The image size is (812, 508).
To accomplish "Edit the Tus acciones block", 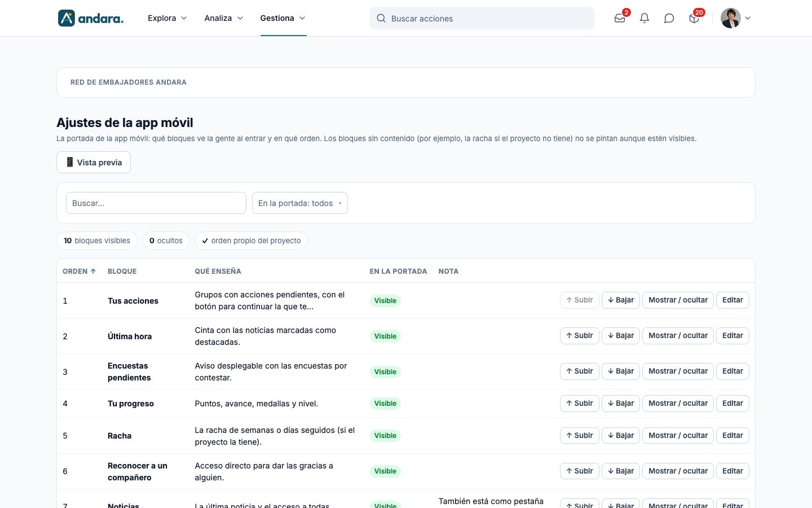I will [x=732, y=300].
